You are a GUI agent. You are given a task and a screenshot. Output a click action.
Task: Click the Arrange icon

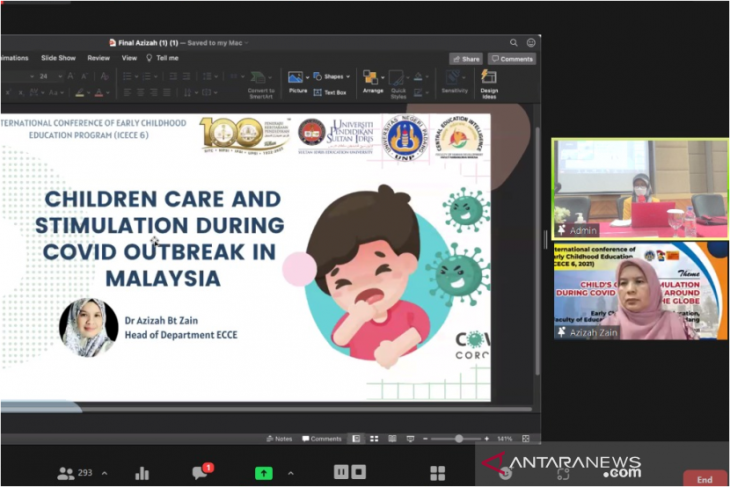(x=372, y=80)
